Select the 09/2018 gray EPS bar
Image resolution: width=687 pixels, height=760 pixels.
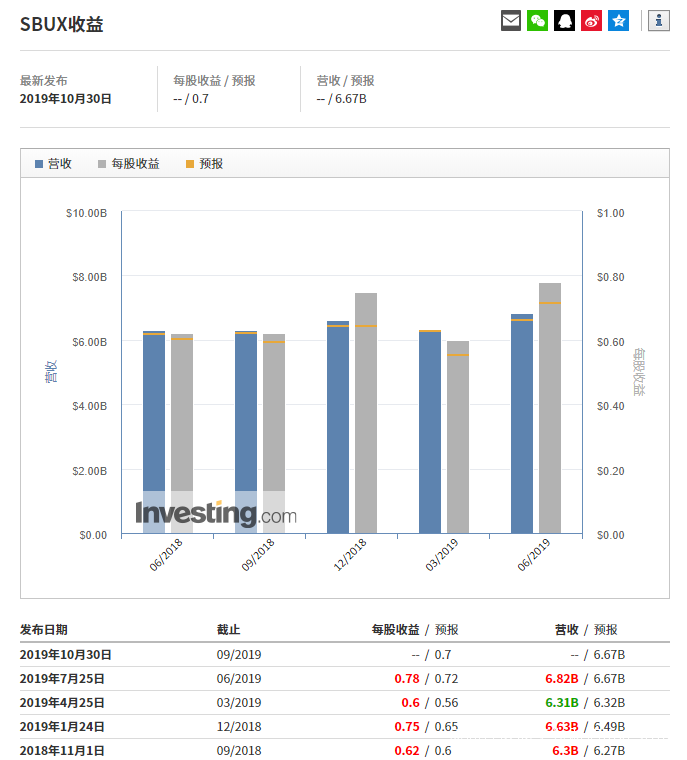(x=274, y=433)
